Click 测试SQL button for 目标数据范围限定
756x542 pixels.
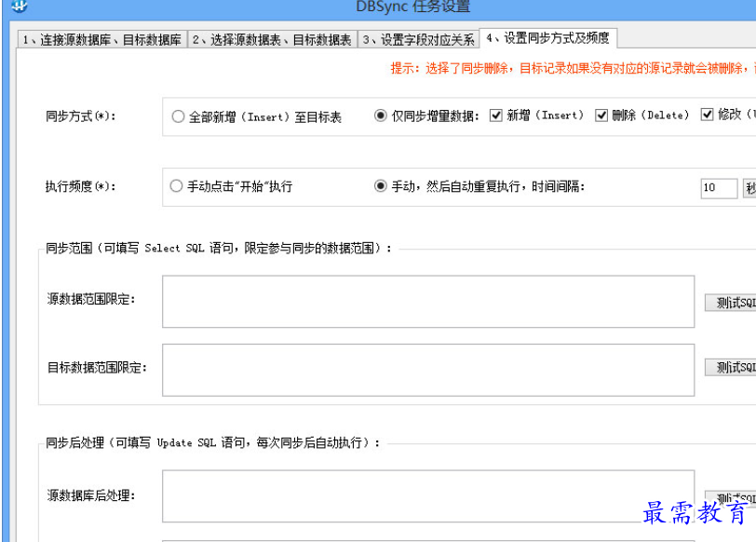point(731,368)
